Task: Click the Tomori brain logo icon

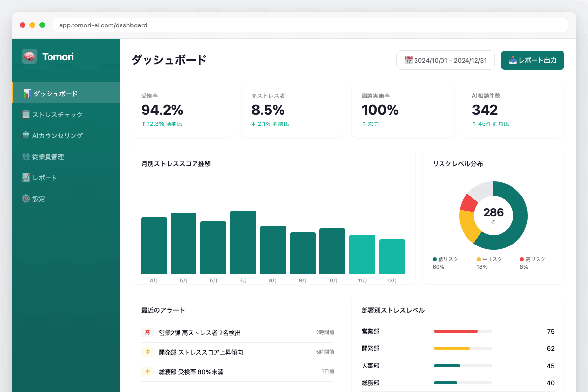Action: click(29, 56)
